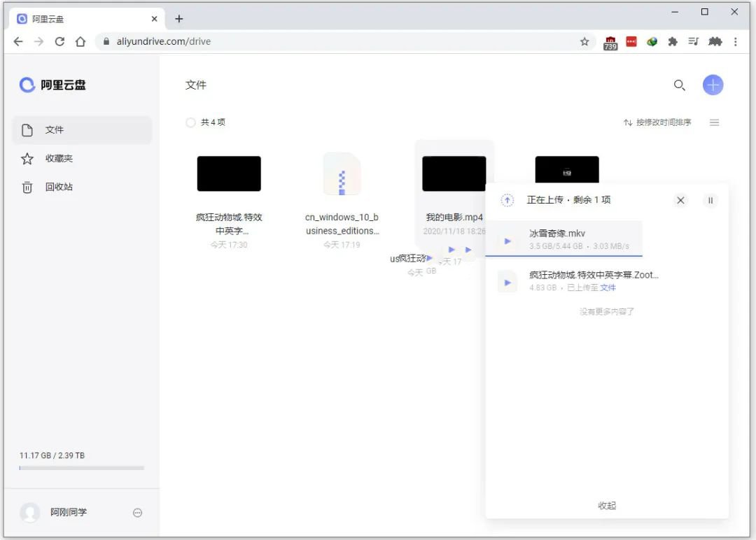Click the blue plus upload button
Screen dimensions: 756x540
pyautogui.click(x=713, y=85)
